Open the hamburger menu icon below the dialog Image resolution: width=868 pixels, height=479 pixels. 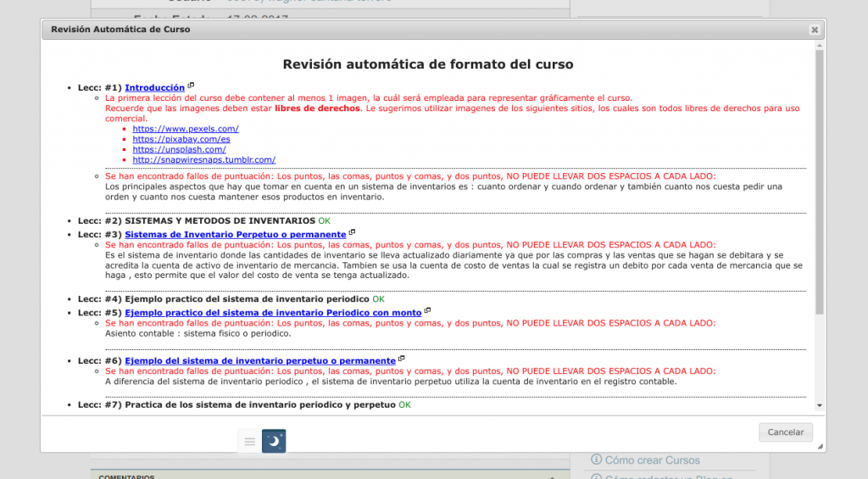point(249,441)
